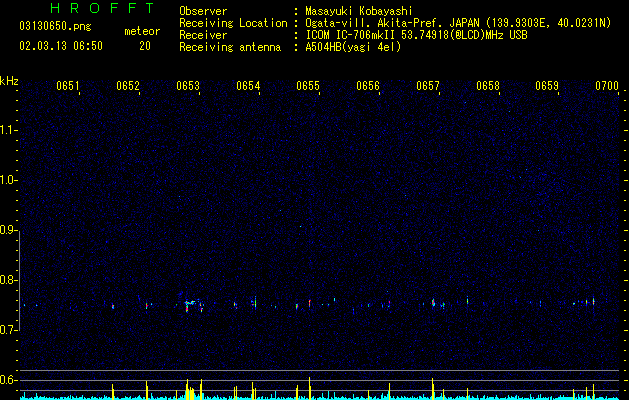Click the meteor echo just after 0657
The width and height of the screenshot is (629, 400).
tap(433, 303)
